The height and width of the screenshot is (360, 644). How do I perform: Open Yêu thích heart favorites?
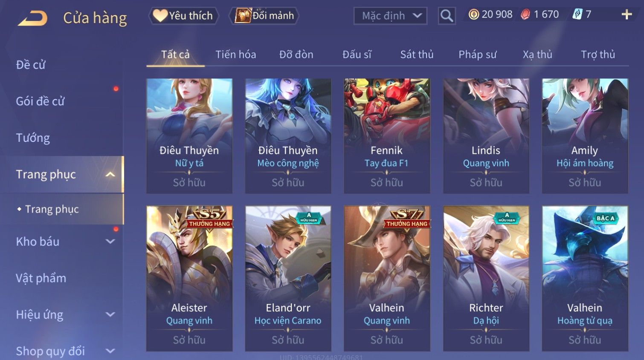(183, 16)
